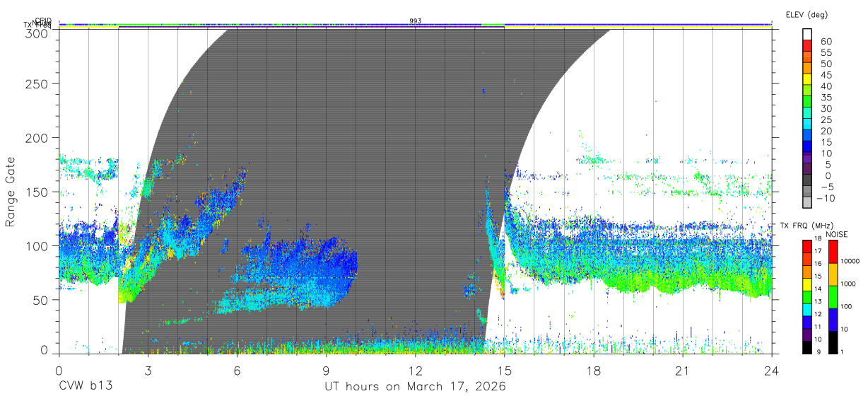Click the Range Gate tick label "150"
Viewport: 868px width, 401px height.
[x=35, y=192]
